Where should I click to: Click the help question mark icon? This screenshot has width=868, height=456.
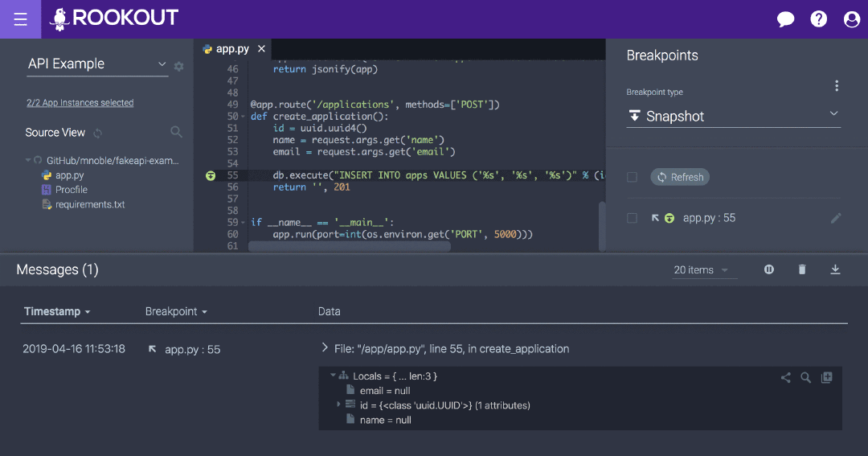[x=818, y=19]
